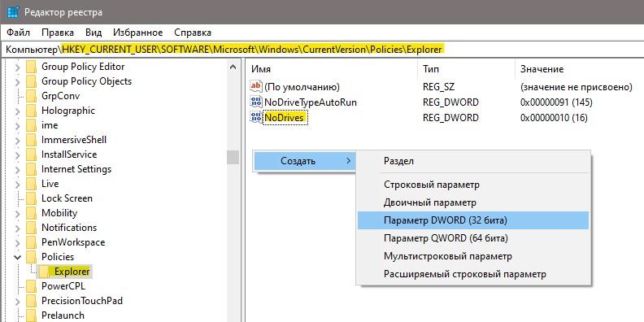Click the NoDrives DWORD value icon
Image resolution: width=644 pixels, height=322 pixels.
tap(255, 118)
